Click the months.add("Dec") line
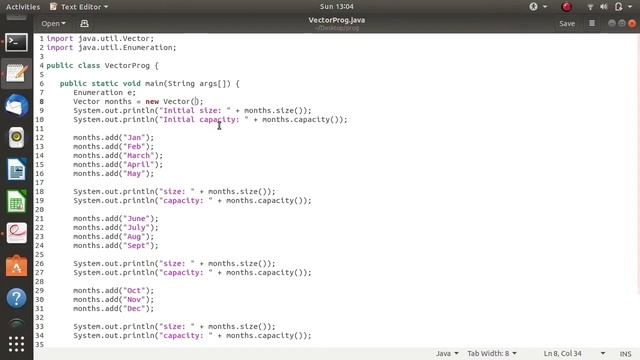 (113, 308)
